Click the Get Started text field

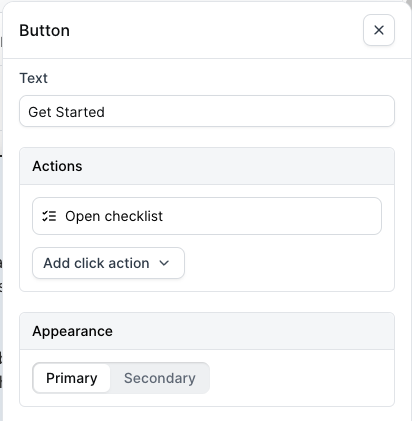coord(207,111)
